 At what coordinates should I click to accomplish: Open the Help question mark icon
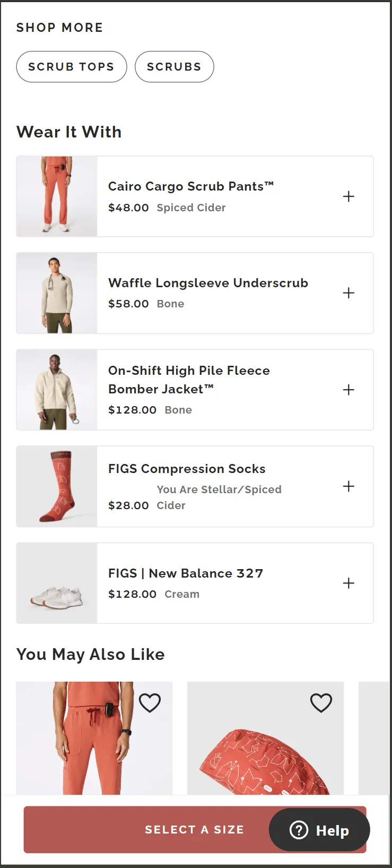(299, 830)
